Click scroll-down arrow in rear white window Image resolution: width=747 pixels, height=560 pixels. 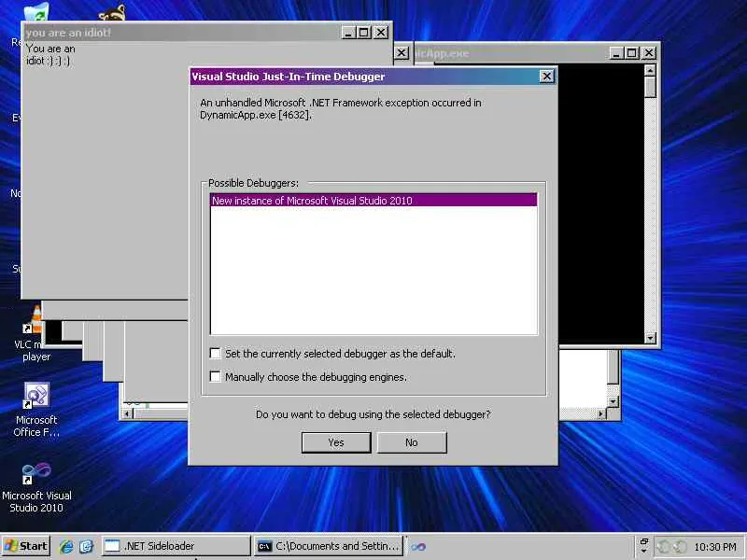613,402
